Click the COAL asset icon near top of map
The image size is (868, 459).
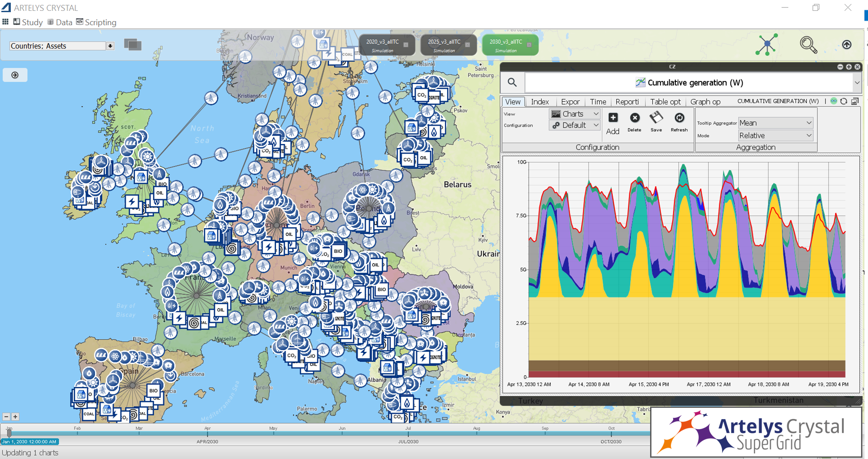(347, 54)
